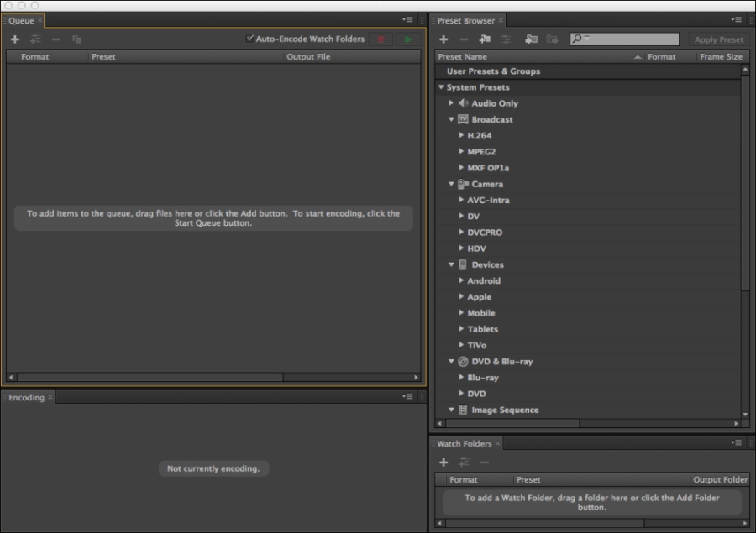Screen dimensions: 756x533
Task: Click Add Source plus icon in Queue
Action: (x=15, y=39)
